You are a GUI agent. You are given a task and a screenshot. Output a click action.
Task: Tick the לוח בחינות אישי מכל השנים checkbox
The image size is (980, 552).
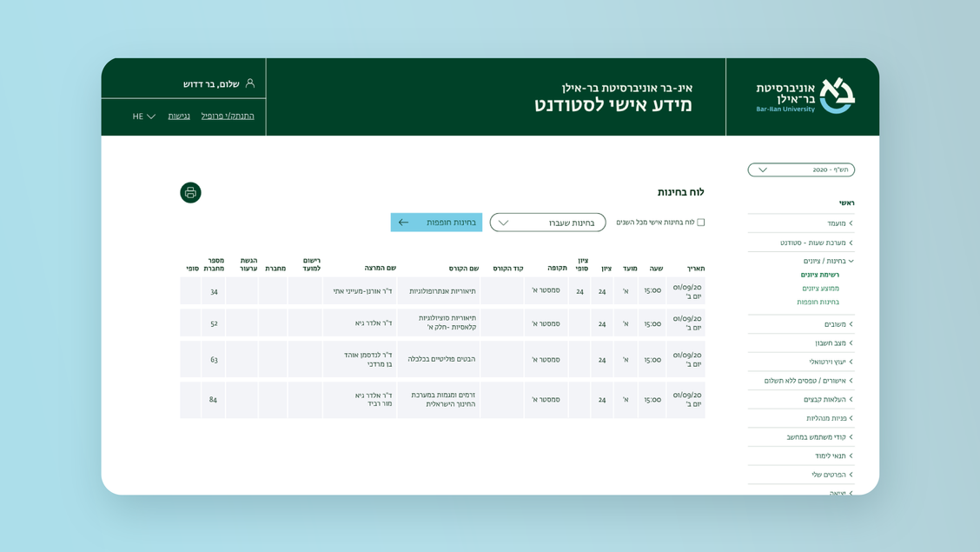[x=700, y=223]
